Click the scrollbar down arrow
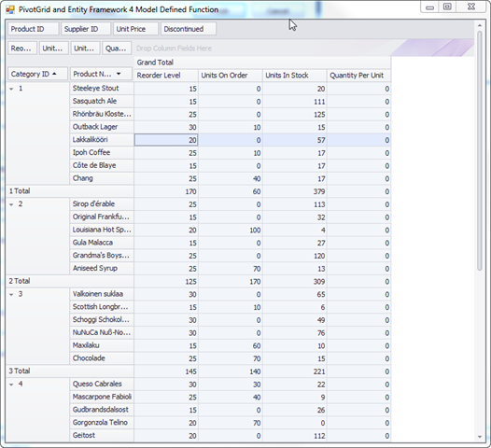Screen dimensions: 491x448 pos(480,437)
